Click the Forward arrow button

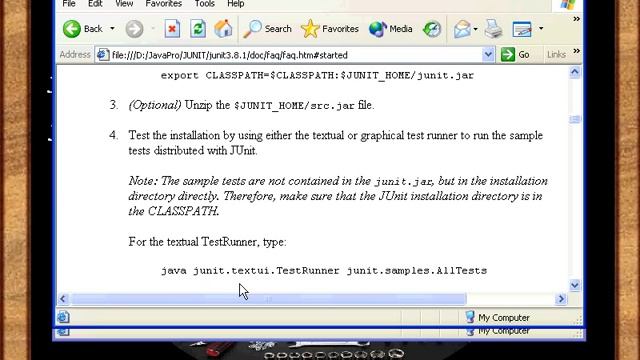point(134,29)
